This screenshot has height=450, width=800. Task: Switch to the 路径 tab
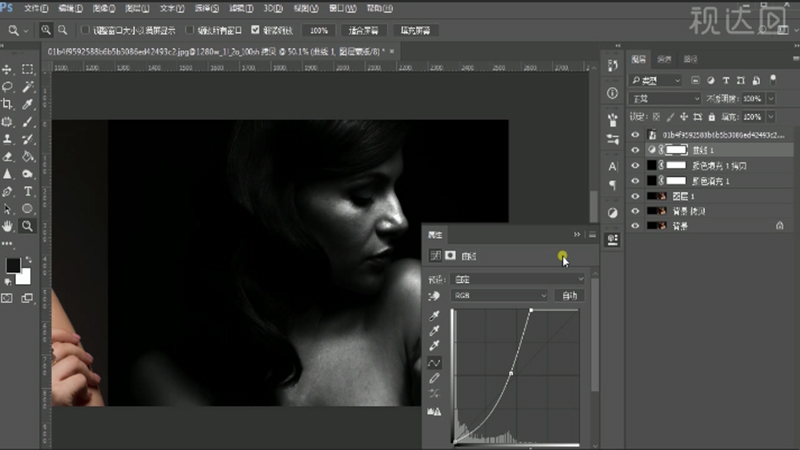(x=690, y=59)
